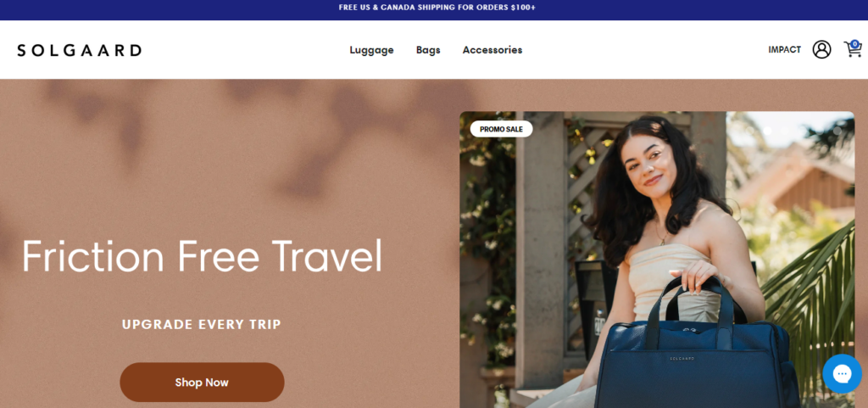Click the Shop Now button
The image size is (868, 408).
[x=202, y=382]
